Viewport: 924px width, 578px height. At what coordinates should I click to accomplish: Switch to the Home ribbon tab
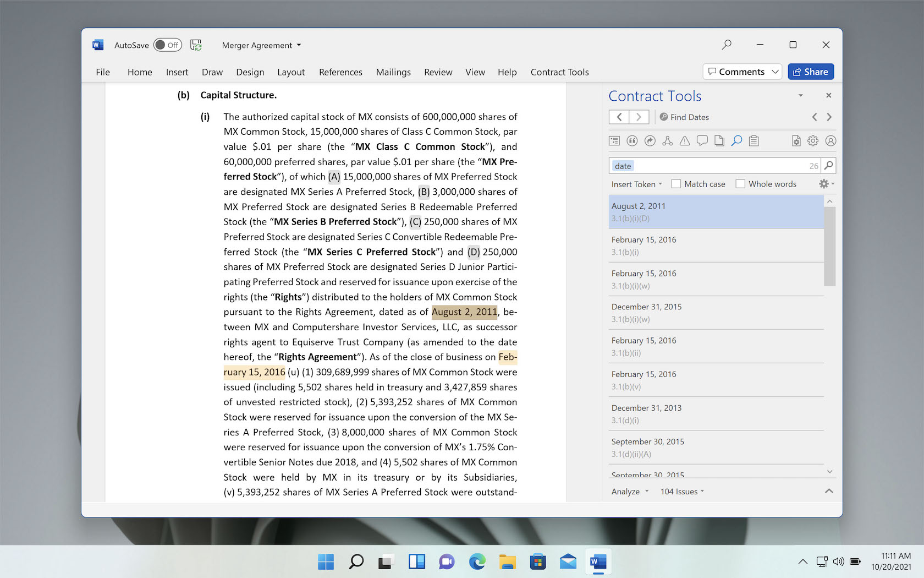click(140, 72)
